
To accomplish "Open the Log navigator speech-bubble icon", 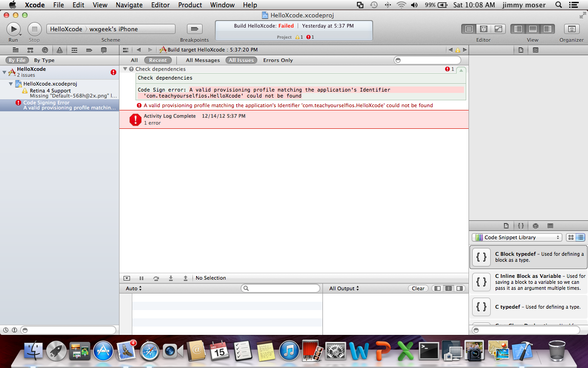I will pyautogui.click(x=104, y=50).
